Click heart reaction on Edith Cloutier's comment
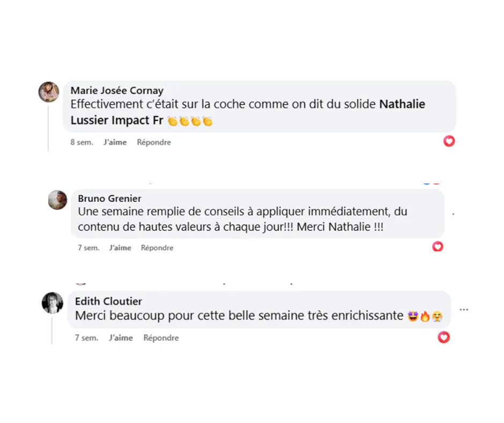This screenshot has width=504, height=423. 443,337
